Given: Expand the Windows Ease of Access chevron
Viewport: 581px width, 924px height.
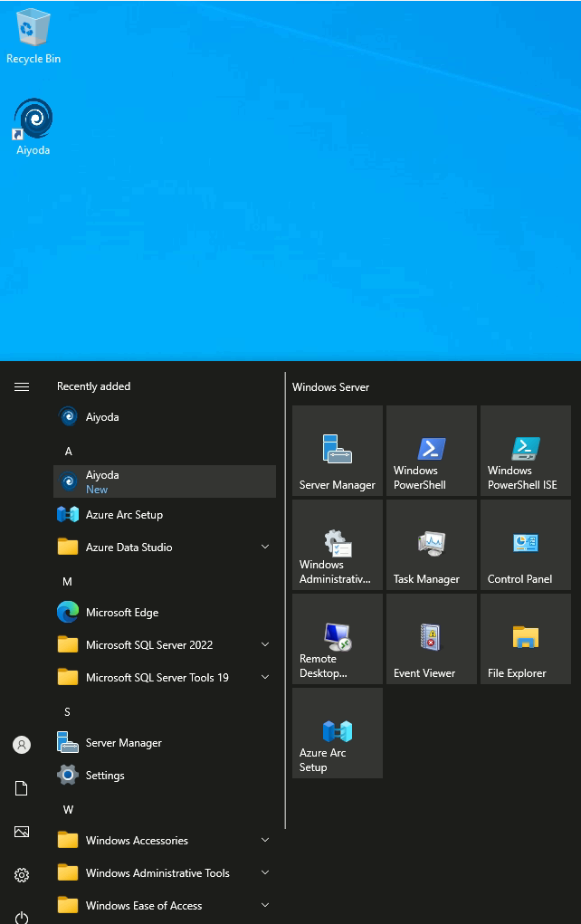Looking at the screenshot, I should 265,905.
